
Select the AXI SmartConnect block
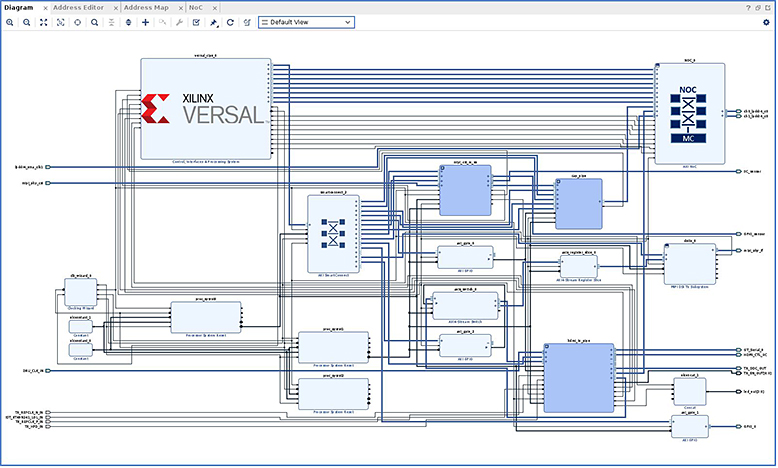click(x=333, y=234)
